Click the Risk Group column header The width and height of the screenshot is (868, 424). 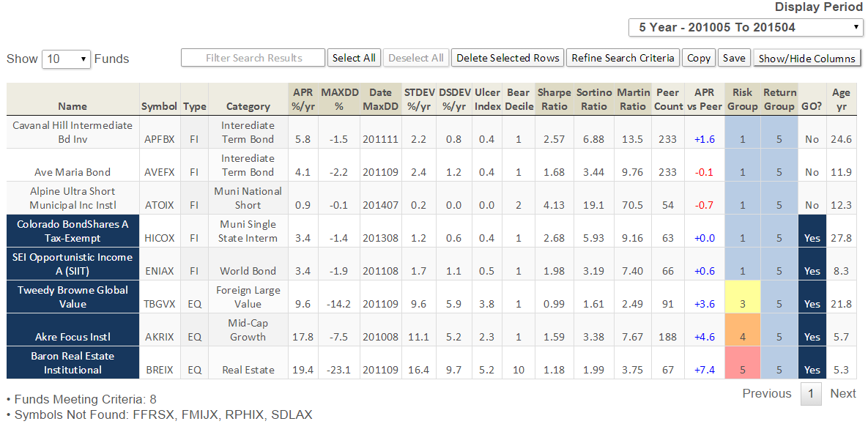[x=742, y=100]
